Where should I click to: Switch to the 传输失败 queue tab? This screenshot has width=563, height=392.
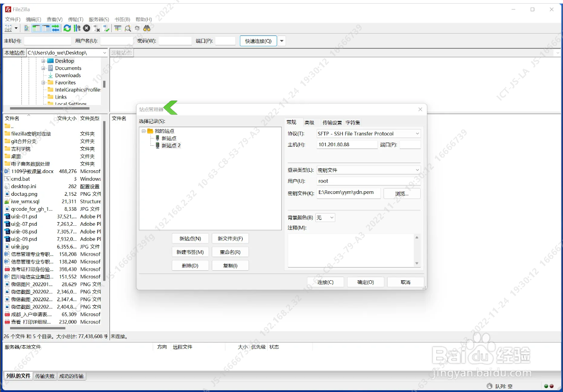point(45,376)
